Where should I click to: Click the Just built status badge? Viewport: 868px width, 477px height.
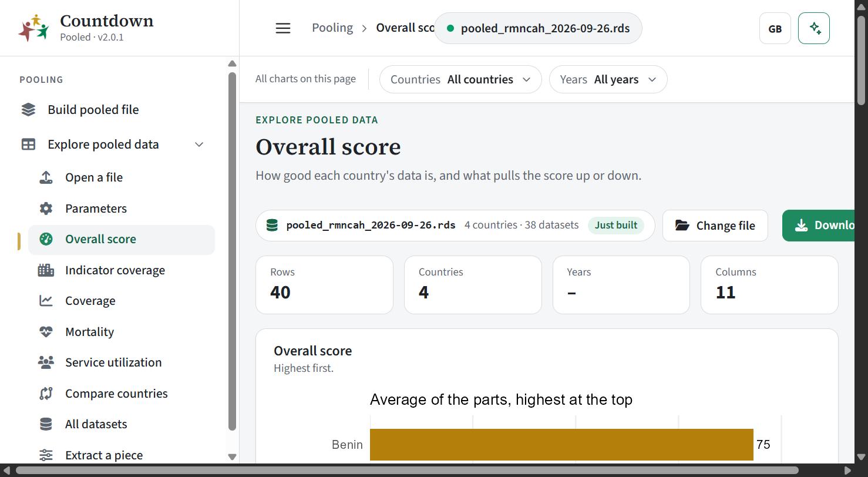616,226
